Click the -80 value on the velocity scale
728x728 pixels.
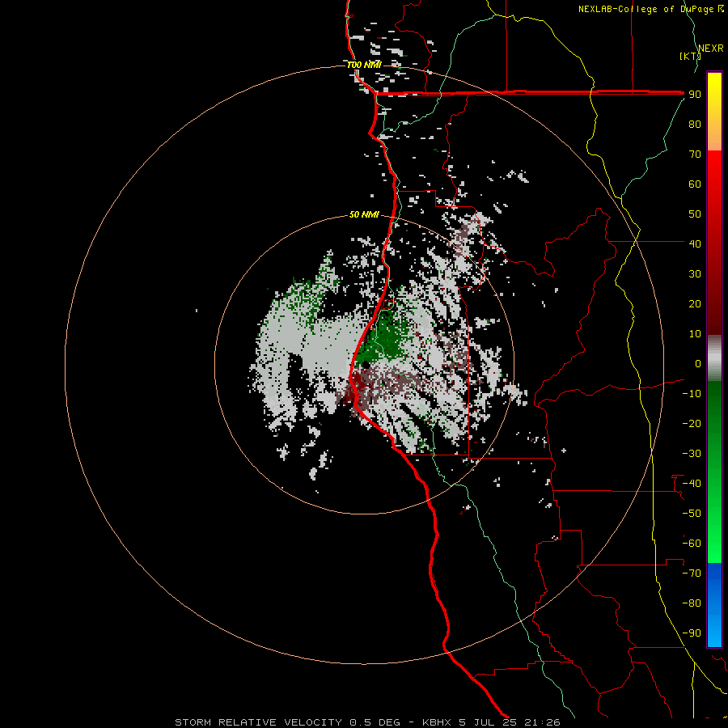click(692, 603)
